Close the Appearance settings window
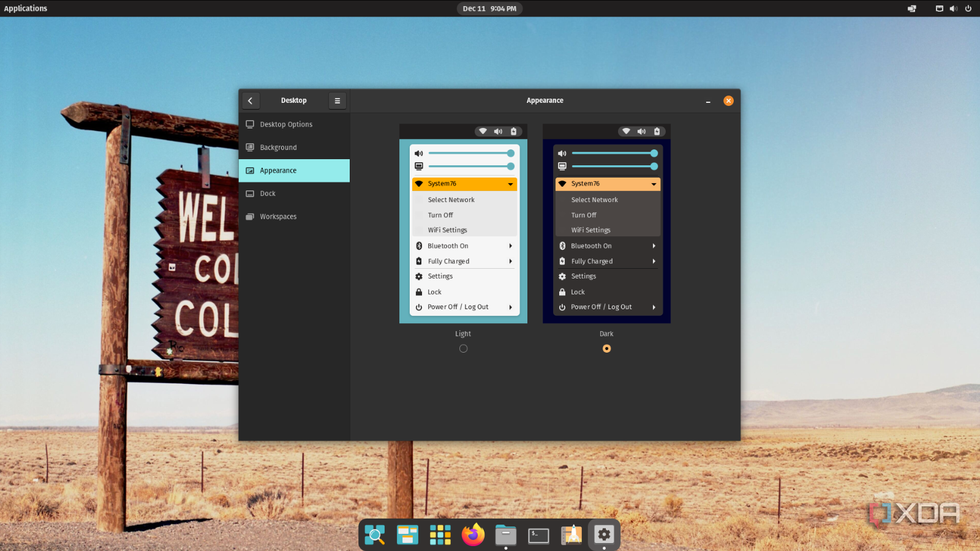Image resolution: width=980 pixels, height=551 pixels. pyautogui.click(x=728, y=101)
